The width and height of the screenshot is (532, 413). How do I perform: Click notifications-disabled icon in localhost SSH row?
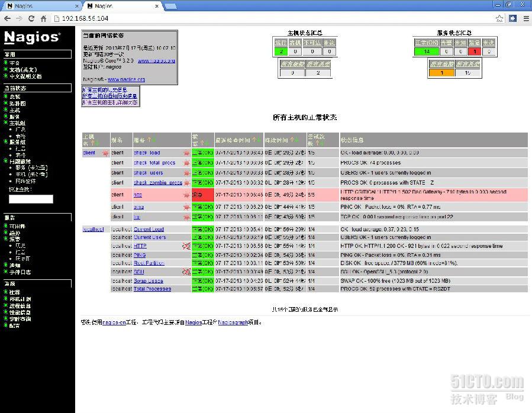coord(186,272)
